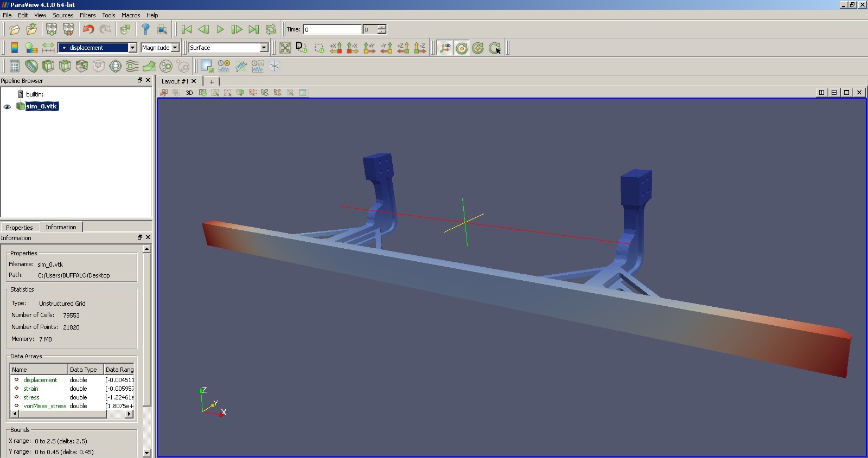This screenshot has width=868, height=458.
Task: Click the Connect to server icon
Action: (52, 29)
